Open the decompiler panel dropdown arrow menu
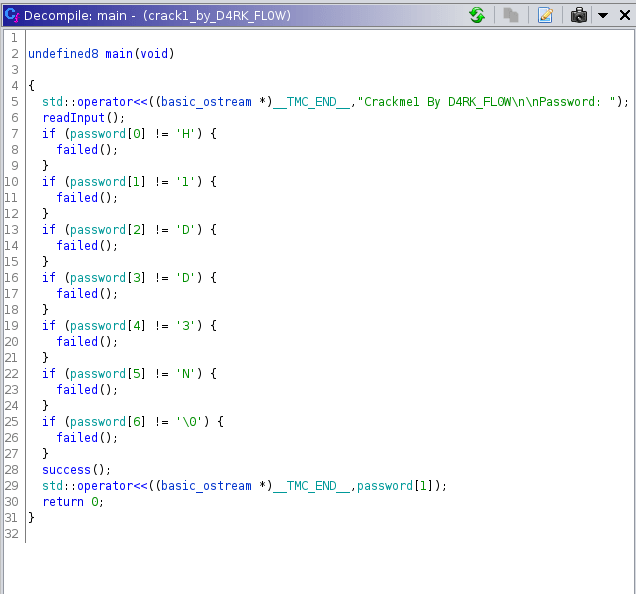636x594 pixels. 602,15
